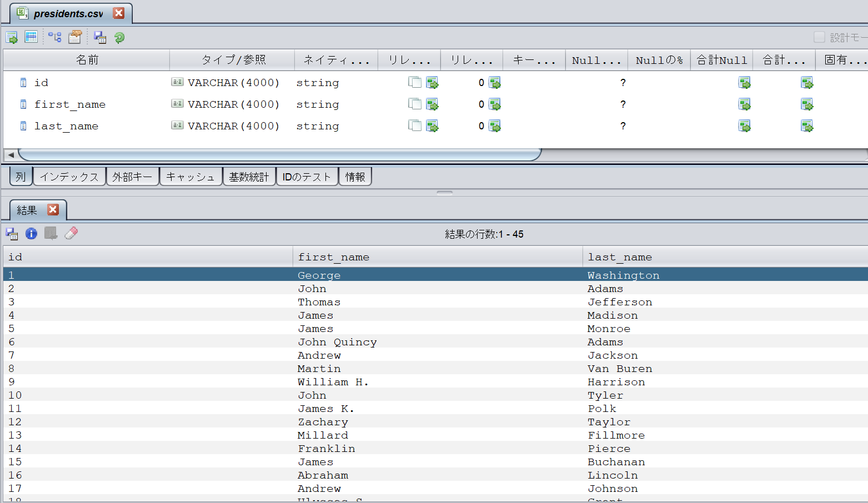Click the ネイティ... column header
868x503 pixels.
coord(336,59)
